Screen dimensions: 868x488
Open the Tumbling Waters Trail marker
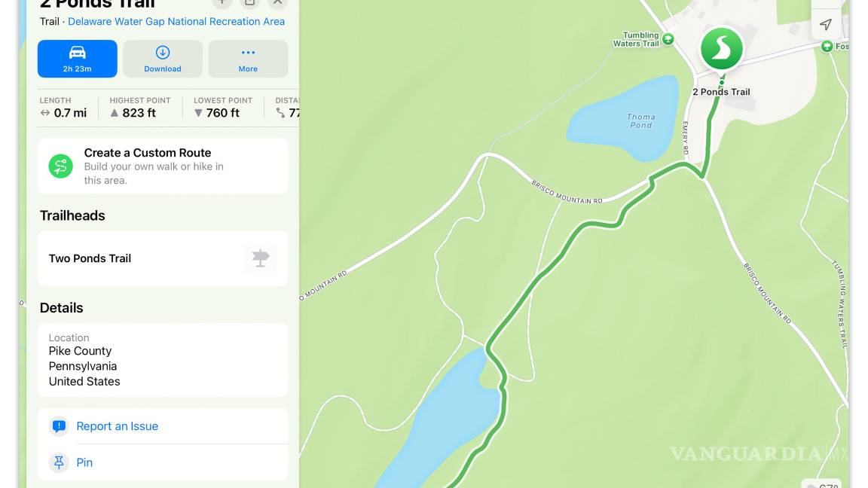(668, 39)
